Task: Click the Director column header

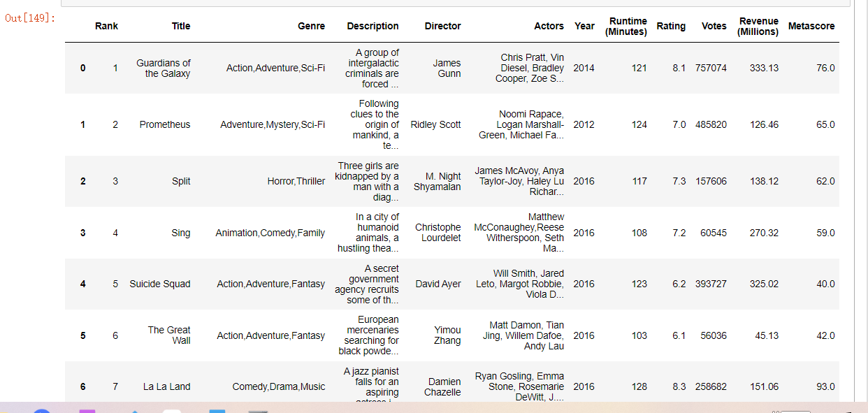Action: (442, 26)
